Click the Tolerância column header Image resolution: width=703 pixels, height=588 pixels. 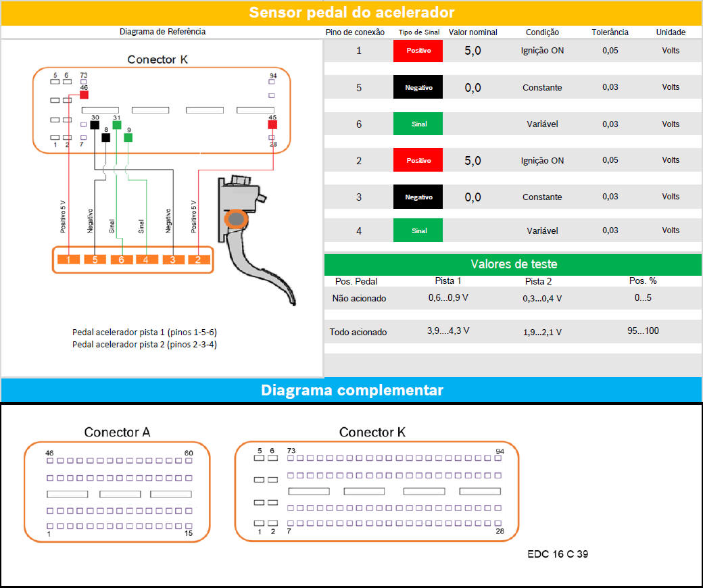(x=610, y=32)
